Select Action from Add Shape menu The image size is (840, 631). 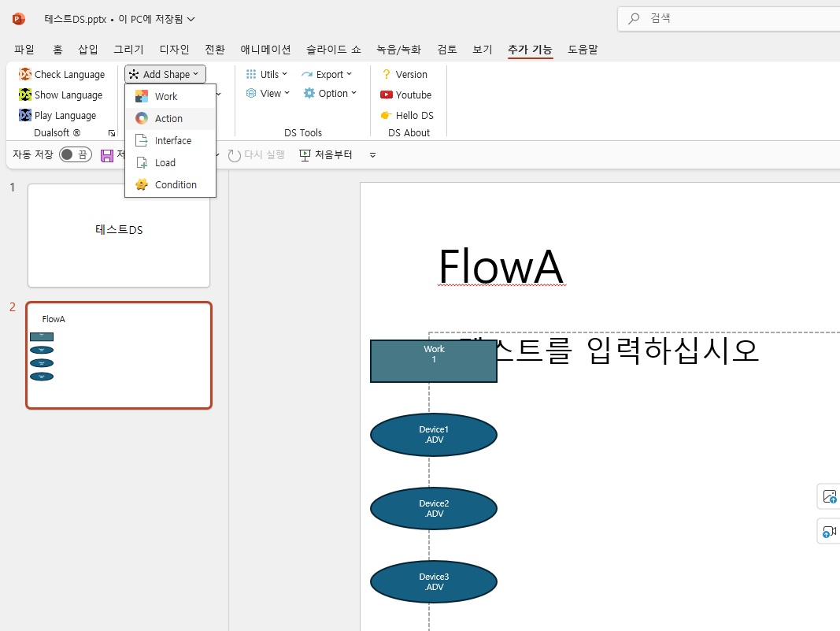click(x=168, y=118)
